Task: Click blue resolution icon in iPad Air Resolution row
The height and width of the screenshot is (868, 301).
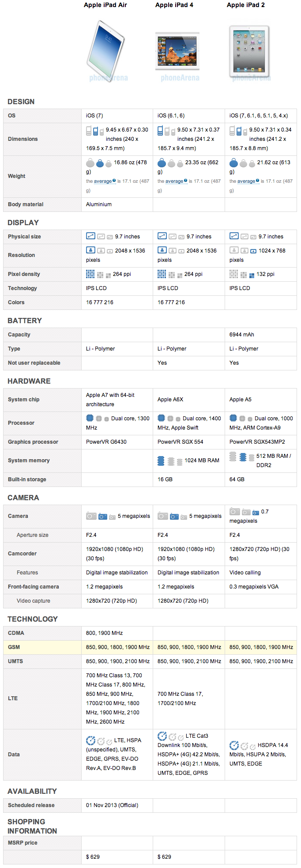Action: pos(90,250)
